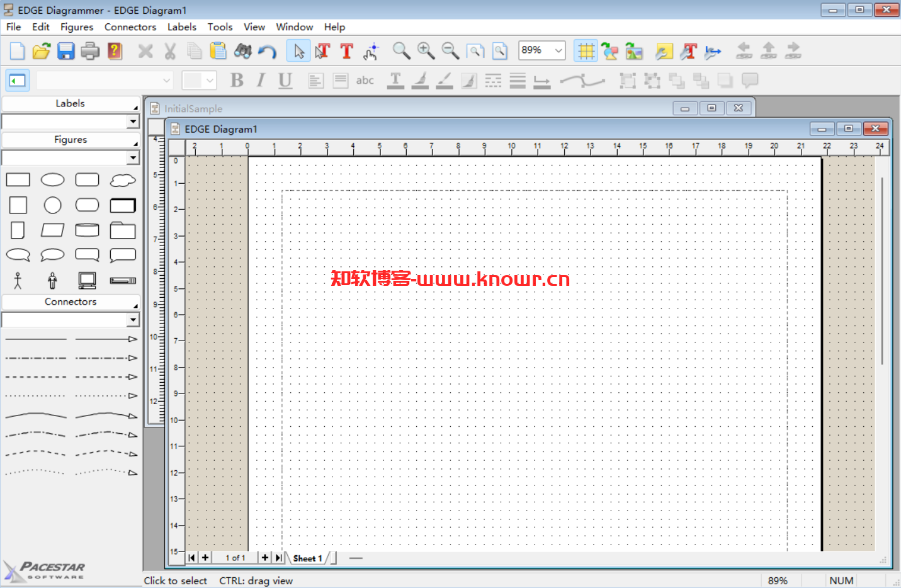The image size is (901, 588).
Task: Click the zoom-to-page-width icon
Action: (475, 51)
